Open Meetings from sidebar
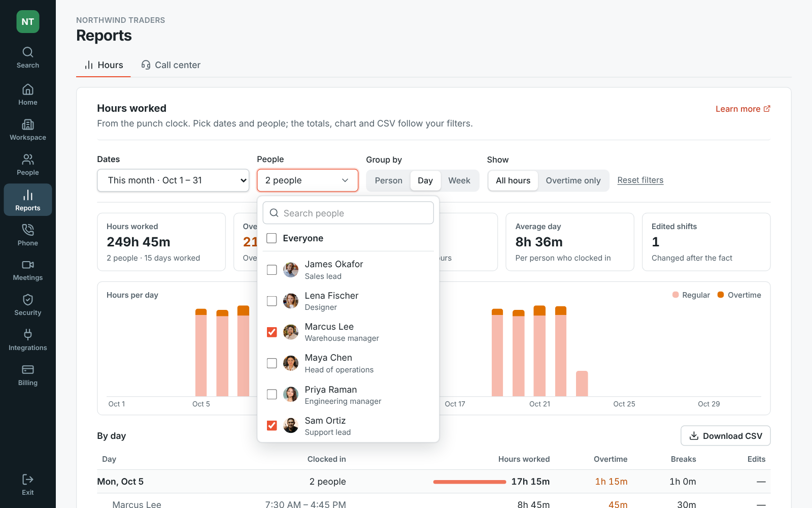812x508 pixels. pyautogui.click(x=28, y=270)
